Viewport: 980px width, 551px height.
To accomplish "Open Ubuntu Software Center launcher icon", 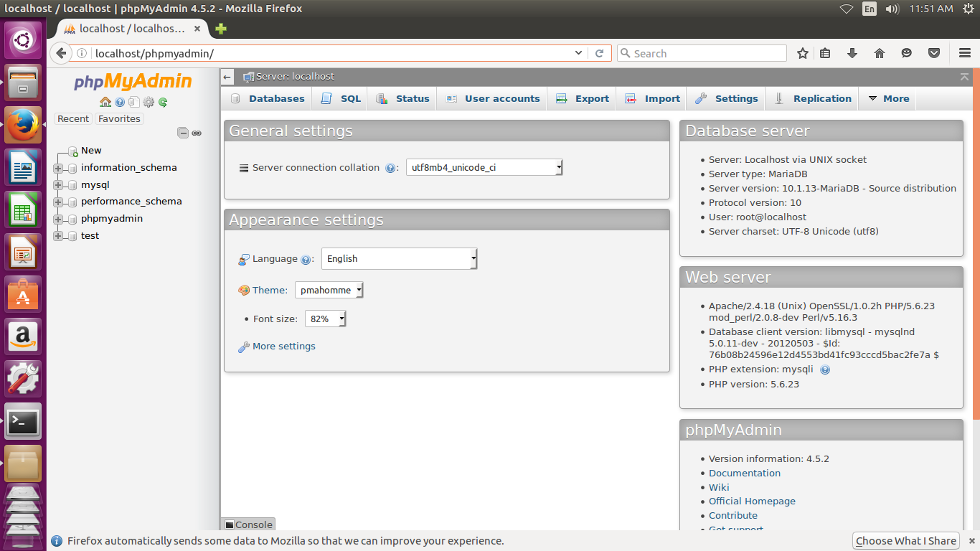I will (24, 295).
